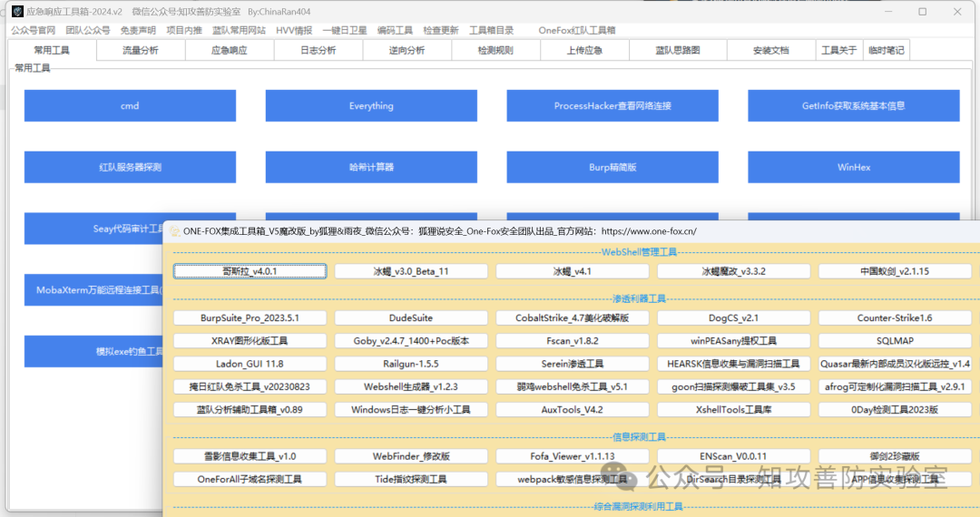Launch SQLMAP from the ONE-FOX window
The height and width of the screenshot is (517, 980).
click(x=895, y=341)
